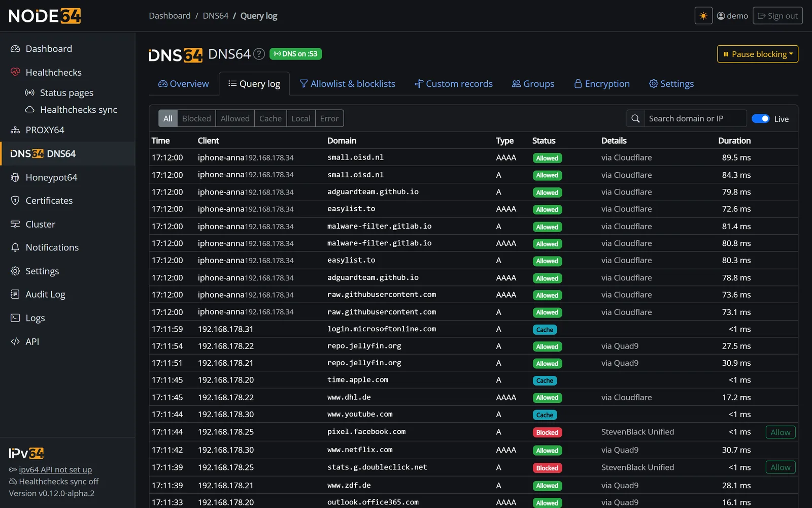Filter query log by Allowed
This screenshot has height=508, width=812.
(x=235, y=118)
